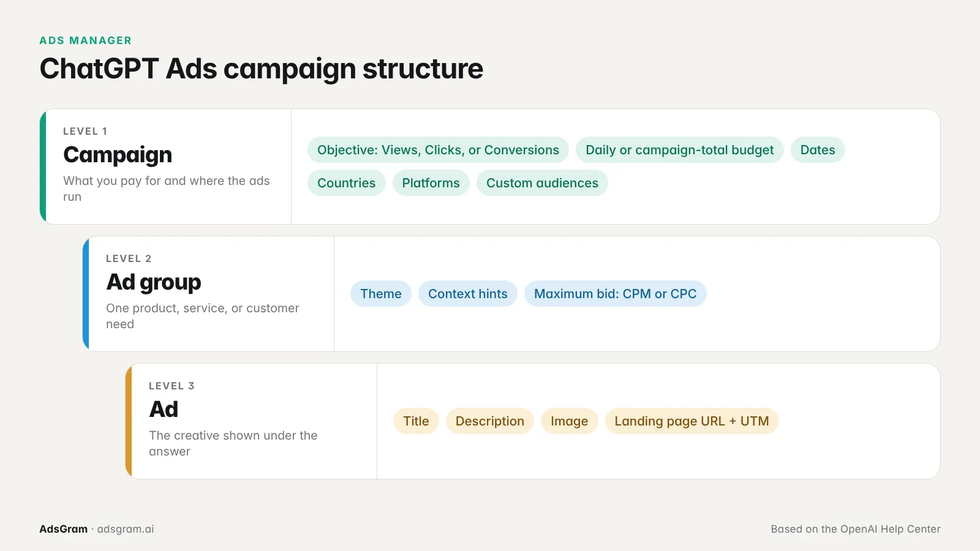Click the 'Objective: Views, Clicks, or Conversions' chip
Image resolution: width=980 pixels, height=551 pixels.
pyautogui.click(x=438, y=150)
